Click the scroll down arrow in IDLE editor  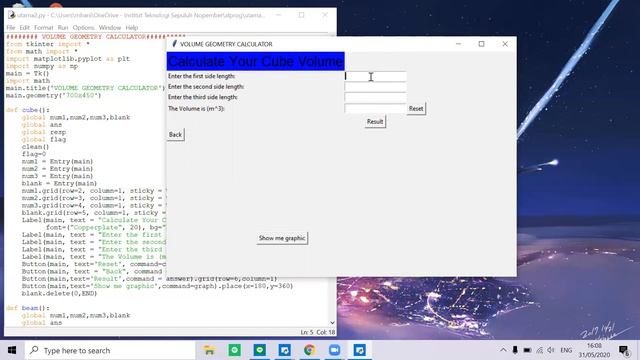[x=332, y=322]
